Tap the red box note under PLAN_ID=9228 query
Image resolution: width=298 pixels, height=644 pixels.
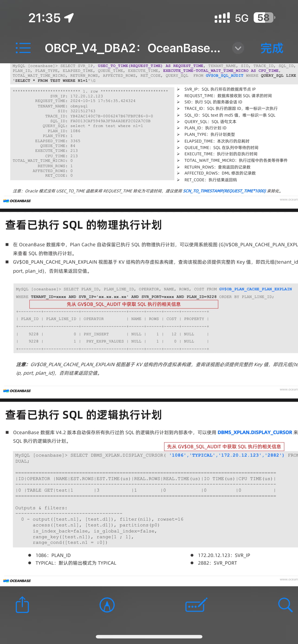coord(124,304)
